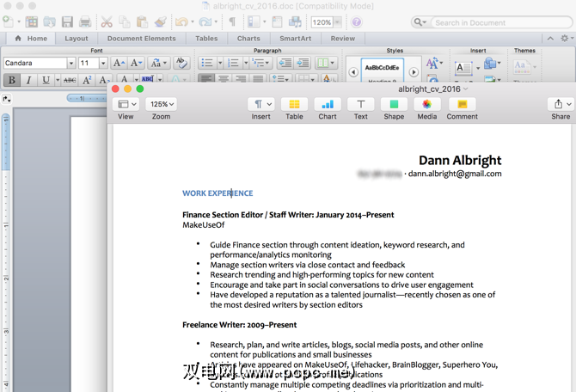Toggle Underline formatting in Word ribbon
Screen dimensions: 576x392
coord(45,80)
